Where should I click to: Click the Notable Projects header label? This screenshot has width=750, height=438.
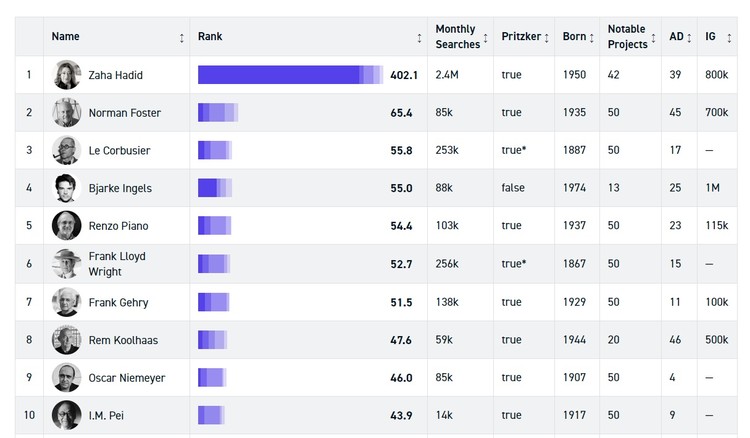point(628,36)
